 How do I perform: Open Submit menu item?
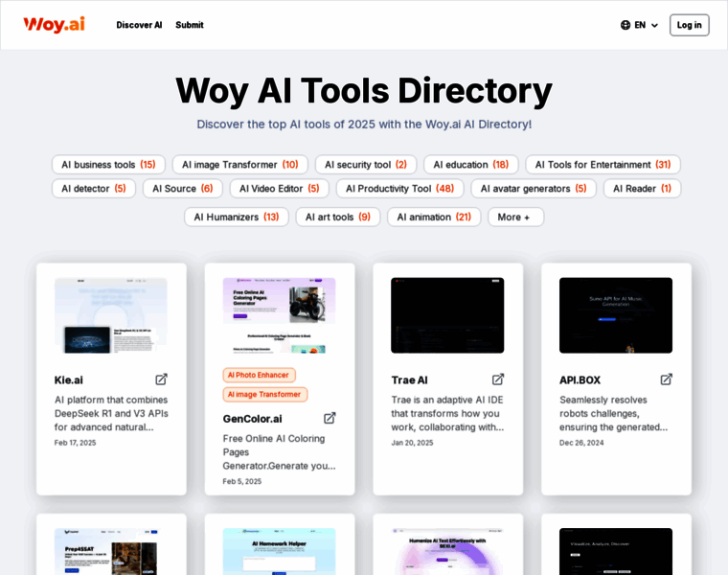point(190,25)
